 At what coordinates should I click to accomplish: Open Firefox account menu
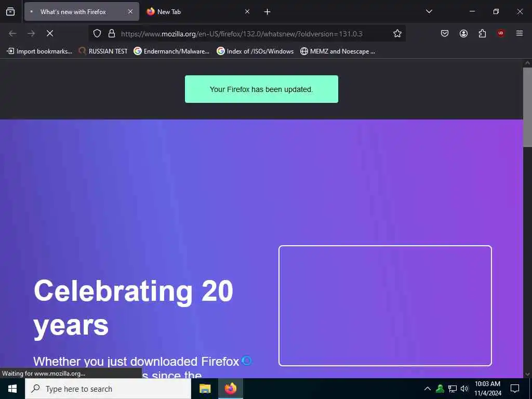coord(463,33)
